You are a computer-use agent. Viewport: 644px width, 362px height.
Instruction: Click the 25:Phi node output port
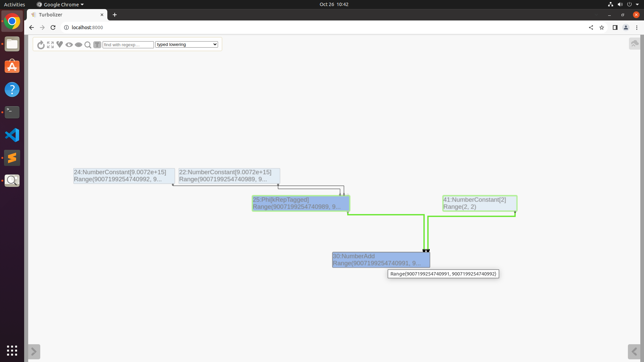click(x=348, y=212)
